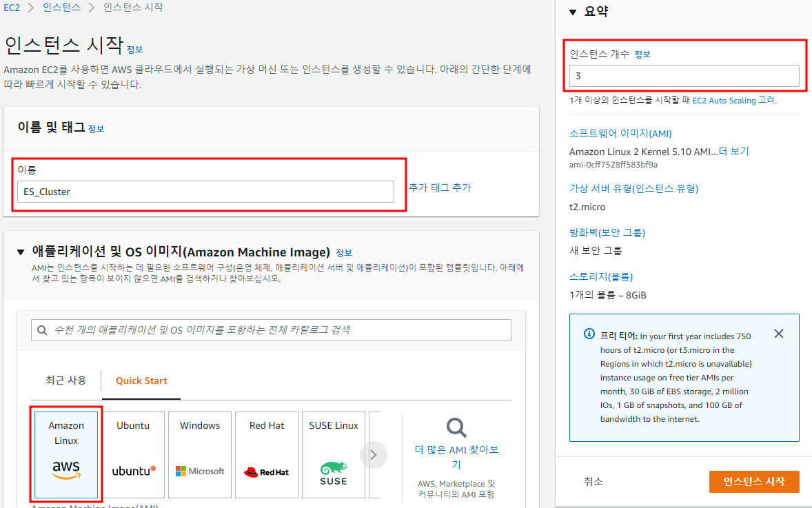Screen dimensions: 812x508
Task: Click 더 많은 AMI 찾아보기 link
Action: tap(456, 457)
